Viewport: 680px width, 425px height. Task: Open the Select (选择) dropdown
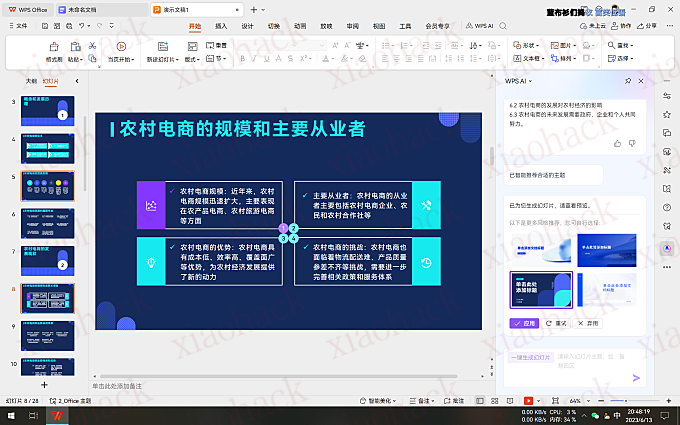620,58
